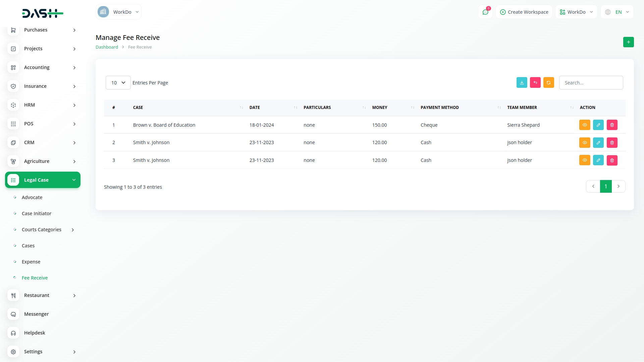This screenshot has width=644, height=362.
Task: Show details for fee receive row 2
Action: click(x=584, y=143)
